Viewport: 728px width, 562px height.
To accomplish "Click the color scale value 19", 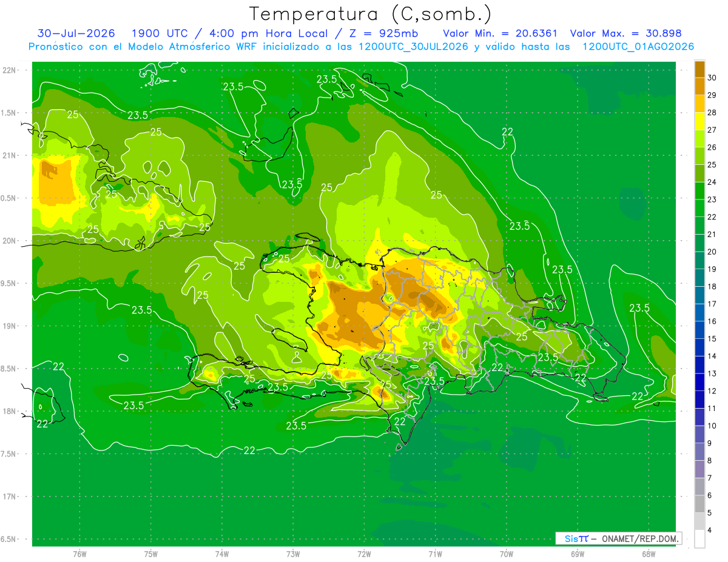I will [x=712, y=269].
